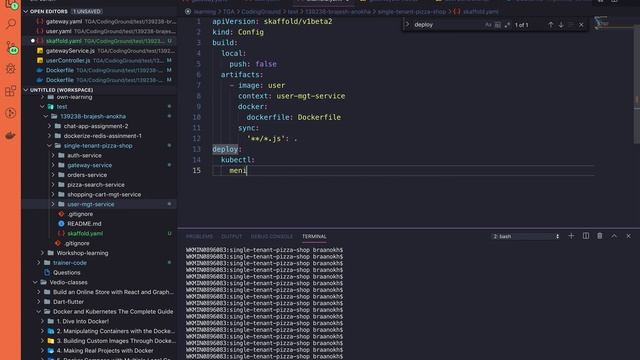
Task: Open the '2: bash' terminal selector dropdown
Action: 525,236
